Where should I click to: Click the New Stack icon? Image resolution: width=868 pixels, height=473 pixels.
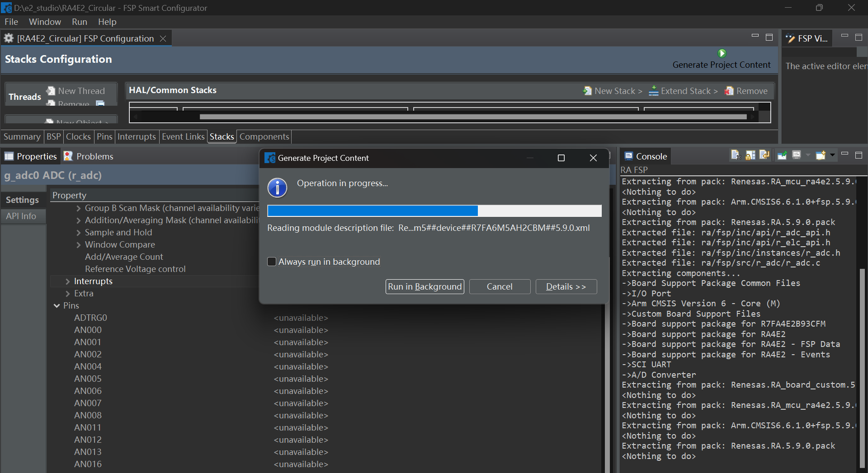[x=587, y=91]
